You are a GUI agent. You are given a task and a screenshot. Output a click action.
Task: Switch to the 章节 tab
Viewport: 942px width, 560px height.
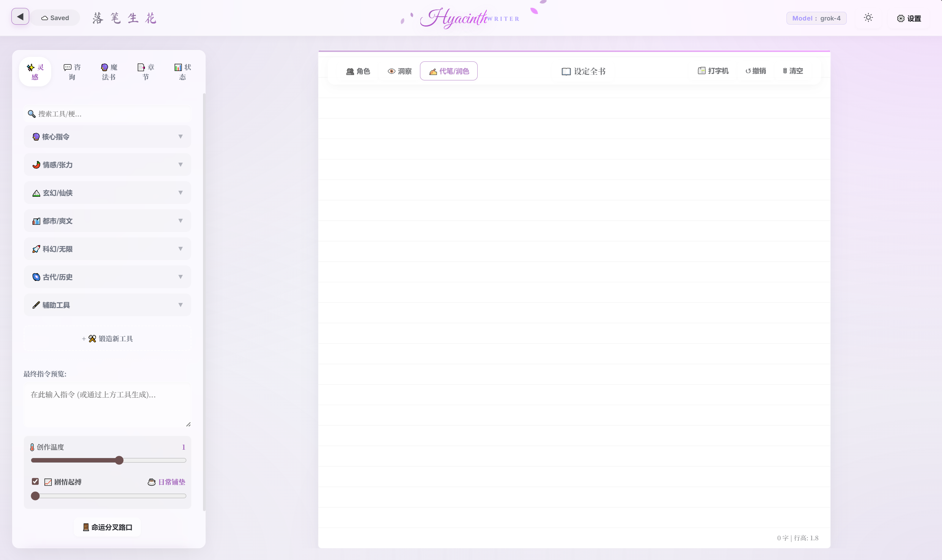[x=146, y=72]
